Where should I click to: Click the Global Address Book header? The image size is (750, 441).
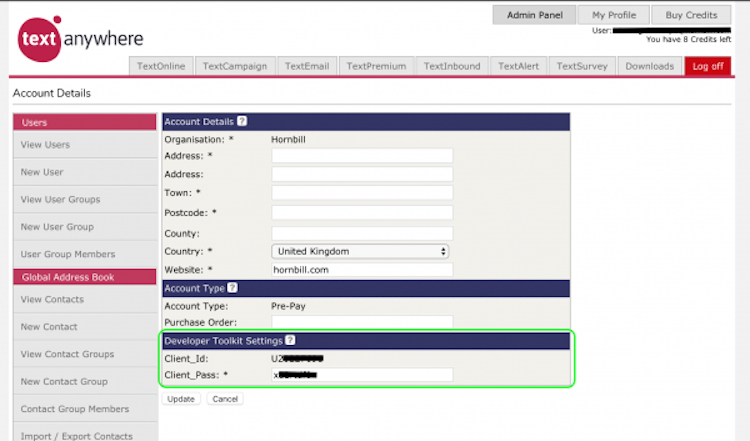coord(85,277)
